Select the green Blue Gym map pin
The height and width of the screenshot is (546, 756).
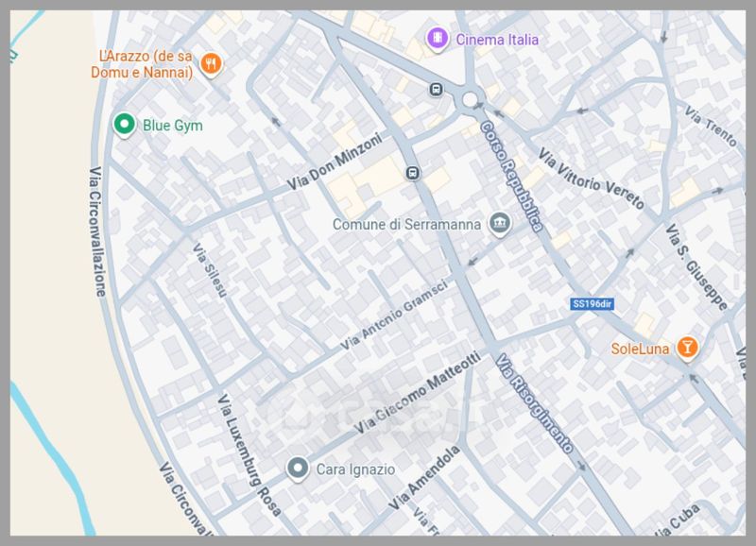(x=123, y=125)
